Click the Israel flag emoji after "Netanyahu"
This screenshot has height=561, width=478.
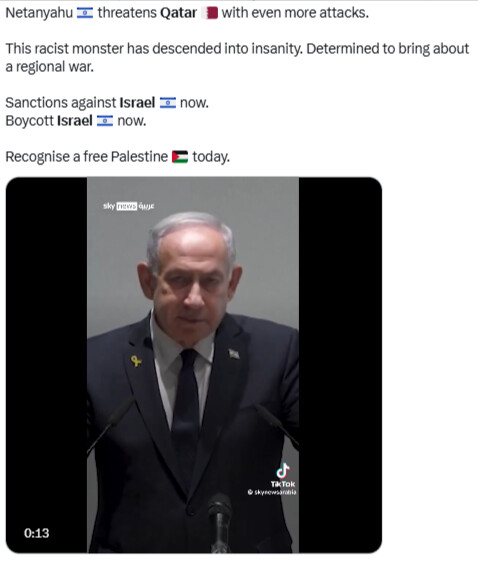85,13
